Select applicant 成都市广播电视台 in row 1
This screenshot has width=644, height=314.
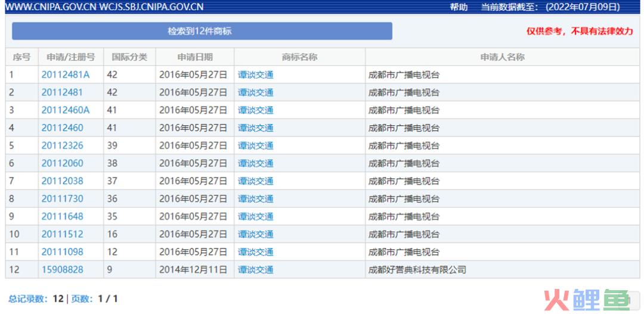404,74
